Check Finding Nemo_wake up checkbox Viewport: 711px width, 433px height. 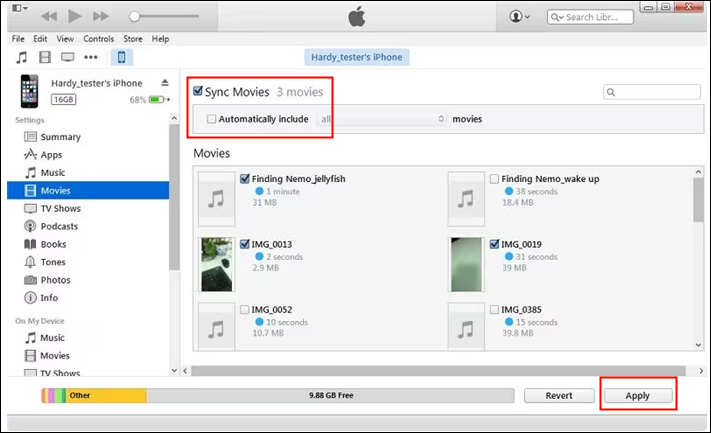[x=494, y=179]
